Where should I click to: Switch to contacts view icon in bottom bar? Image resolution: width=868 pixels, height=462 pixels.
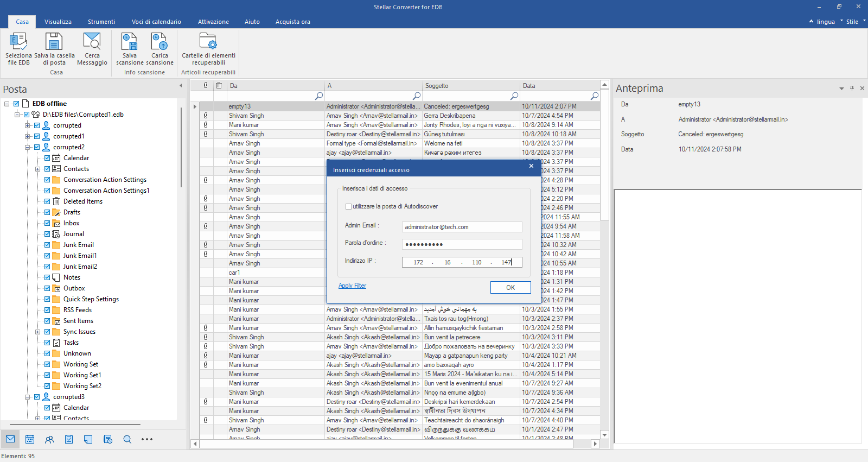point(49,439)
